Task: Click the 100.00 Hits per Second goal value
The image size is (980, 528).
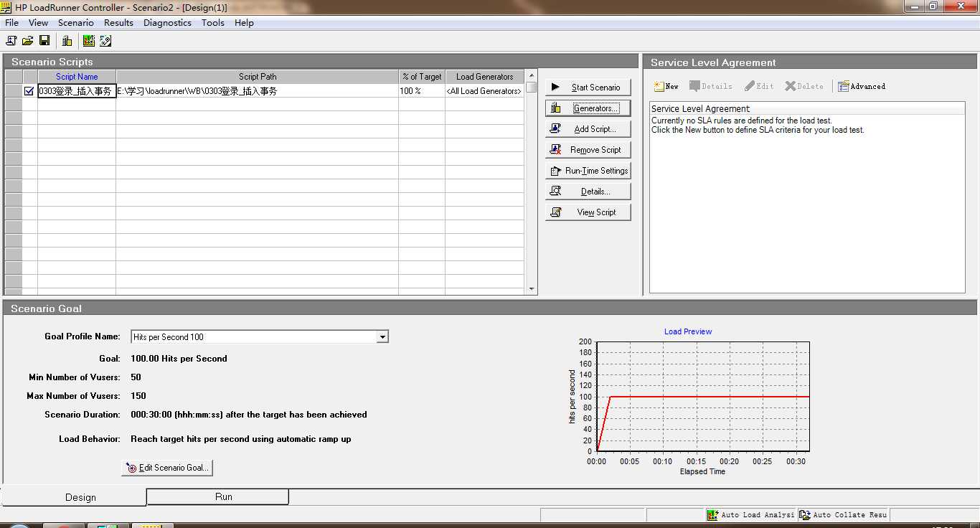Action: tap(179, 358)
